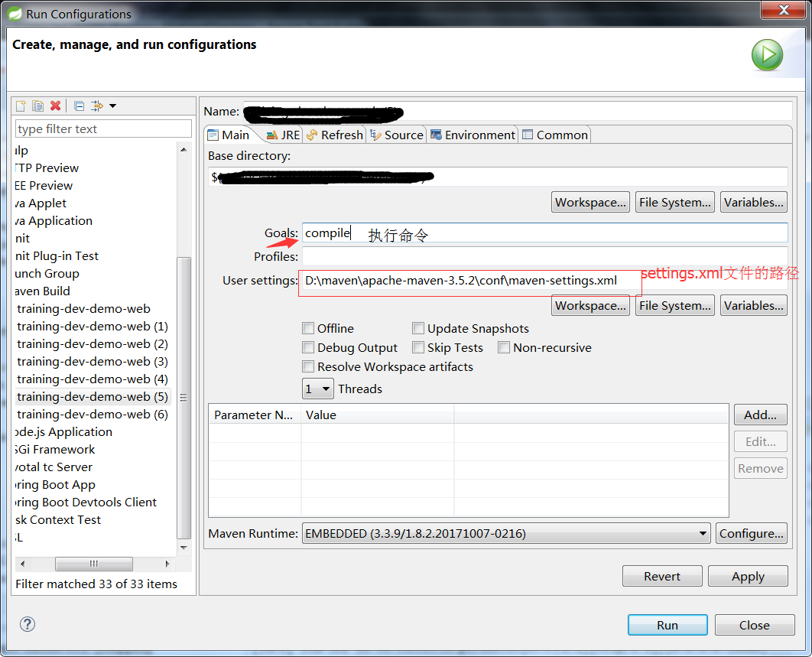This screenshot has width=812, height=657.
Task: Click the Collapse All toolbar icon
Action: pyautogui.click(x=79, y=106)
